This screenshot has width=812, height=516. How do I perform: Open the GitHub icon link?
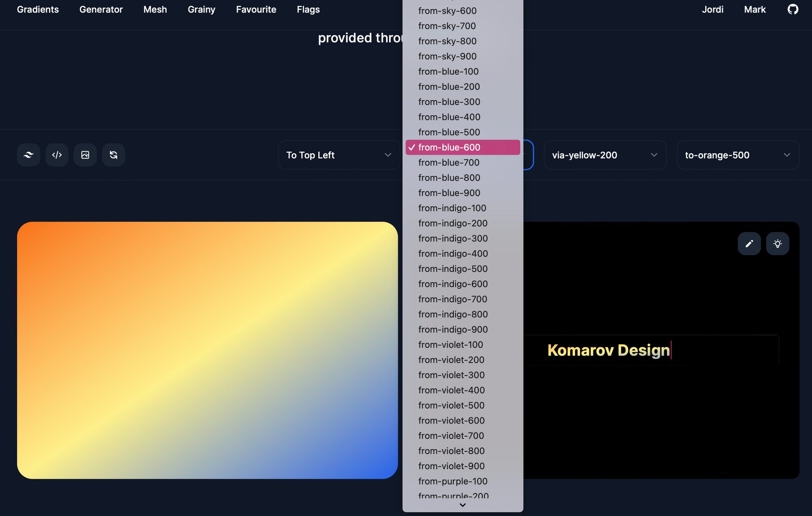click(x=793, y=9)
